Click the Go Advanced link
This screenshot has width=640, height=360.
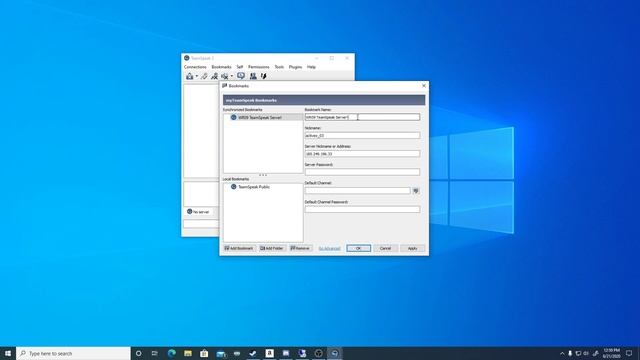329,249
